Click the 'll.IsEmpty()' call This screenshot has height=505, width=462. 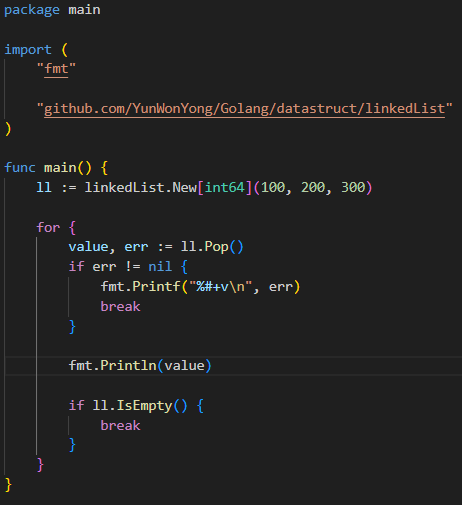[x=140, y=406]
